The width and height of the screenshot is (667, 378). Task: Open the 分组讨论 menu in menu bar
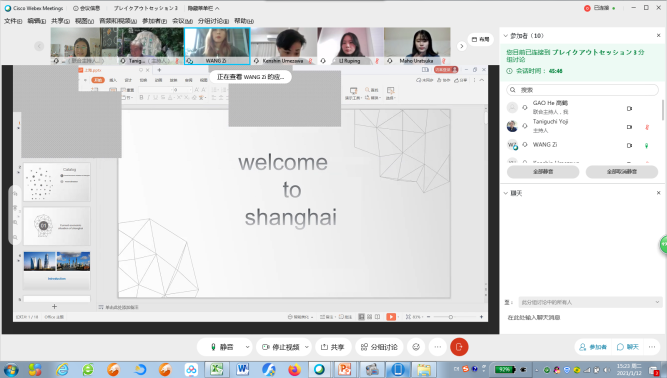pos(213,21)
